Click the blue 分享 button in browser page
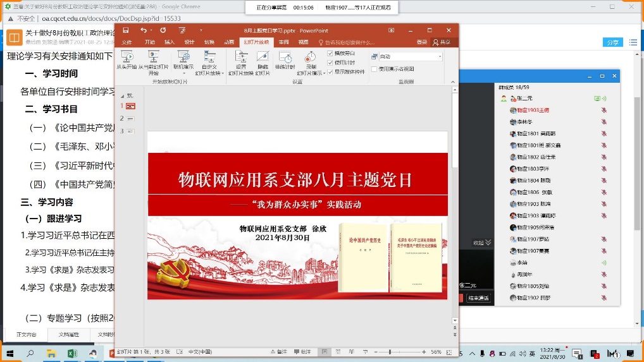The image size is (644, 362). (612, 42)
